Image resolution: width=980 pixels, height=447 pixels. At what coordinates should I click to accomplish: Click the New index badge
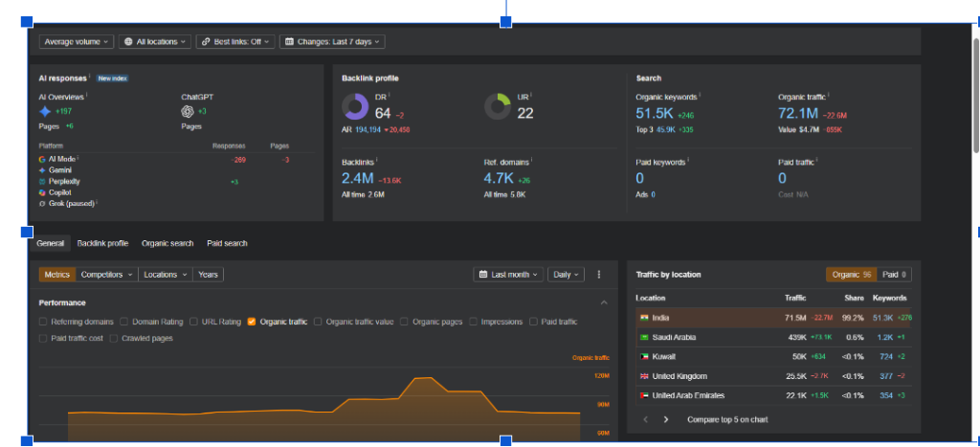click(113, 78)
